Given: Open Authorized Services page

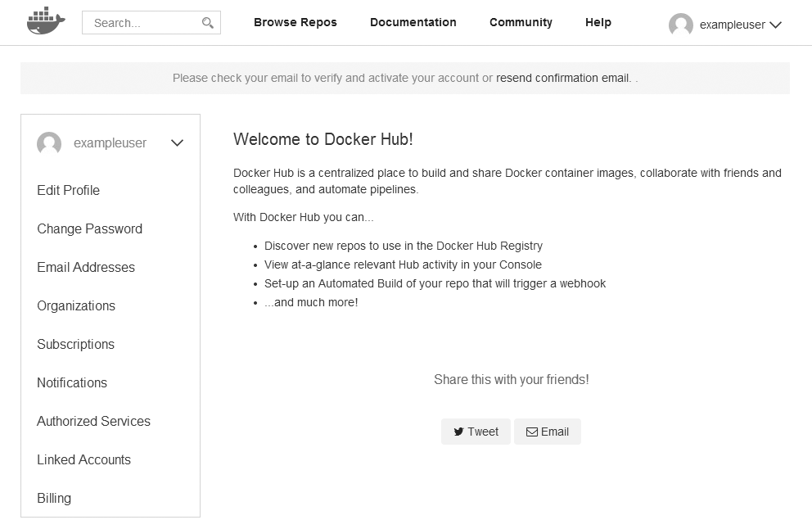Looking at the screenshot, I should (x=93, y=421).
